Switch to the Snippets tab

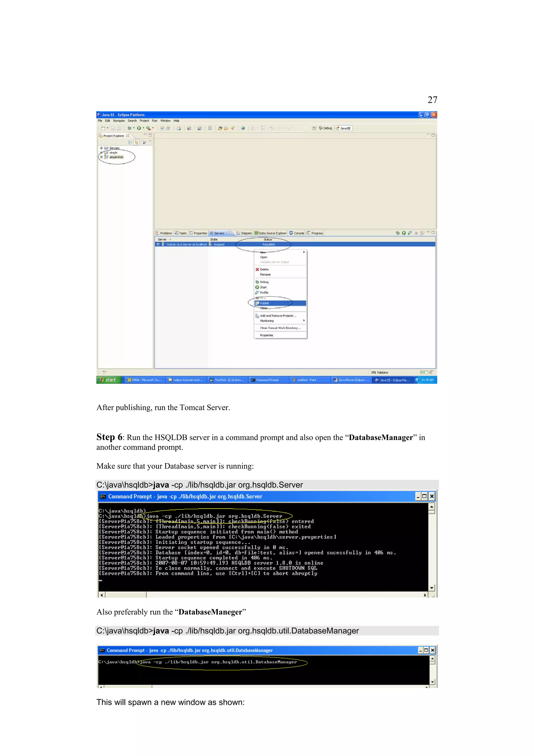tap(244, 233)
